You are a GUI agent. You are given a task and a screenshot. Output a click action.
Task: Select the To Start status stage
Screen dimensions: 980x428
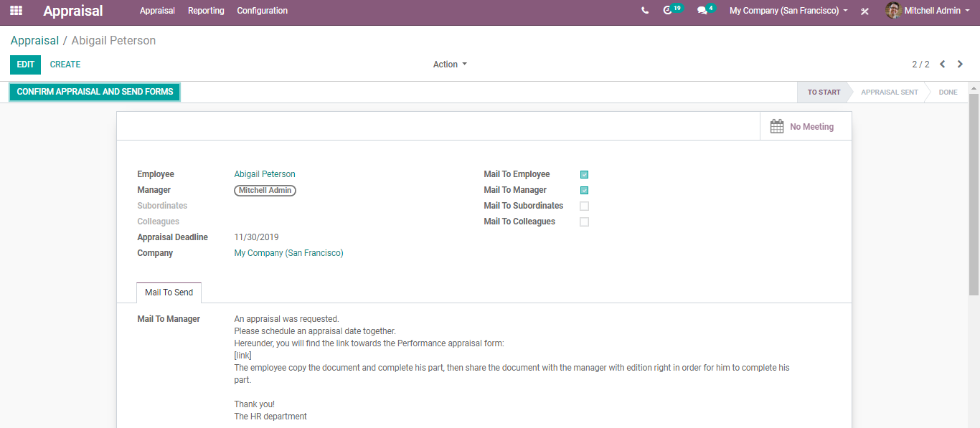coord(823,92)
